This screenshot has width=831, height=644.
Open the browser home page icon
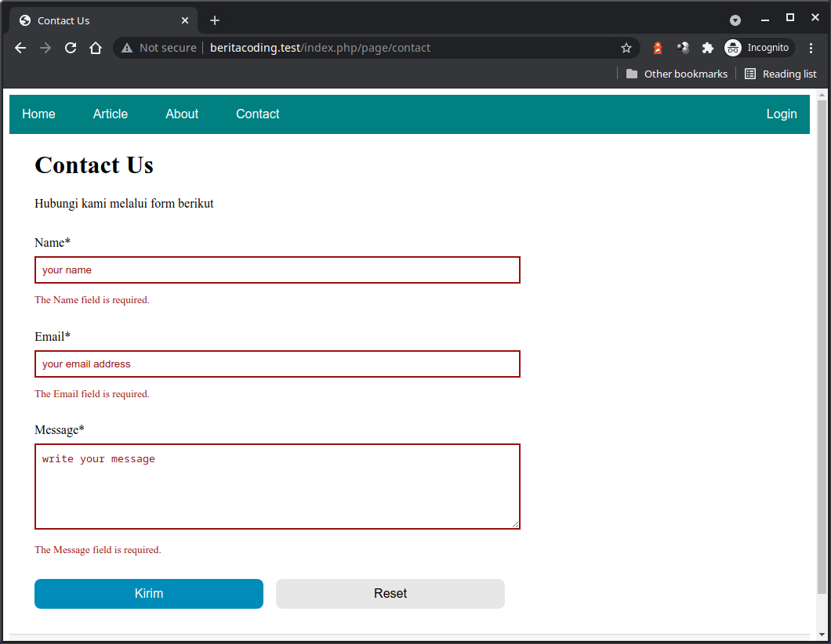(95, 48)
